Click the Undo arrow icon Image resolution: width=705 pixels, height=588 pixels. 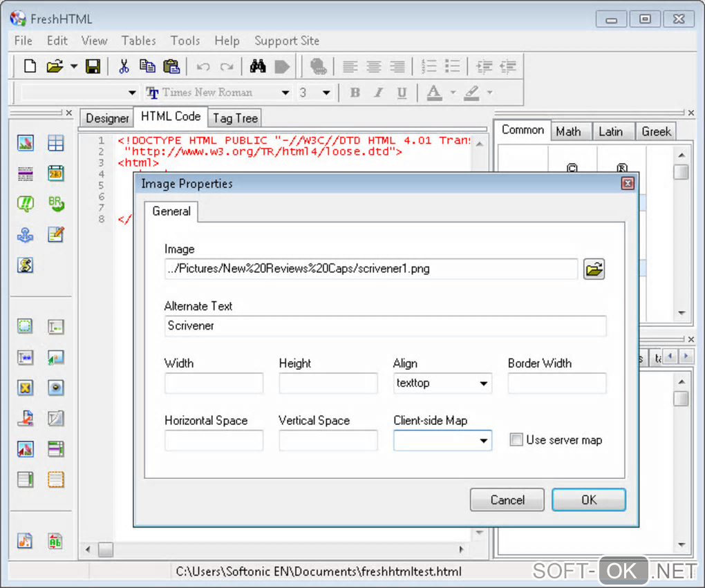pyautogui.click(x=203, y=66)
